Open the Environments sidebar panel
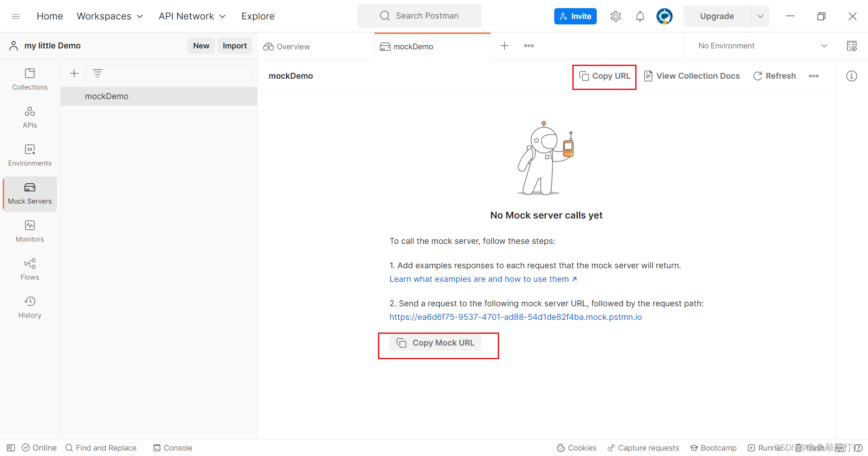Image resolution: width=868 pixels, height=456 pixels. (29, 155)
